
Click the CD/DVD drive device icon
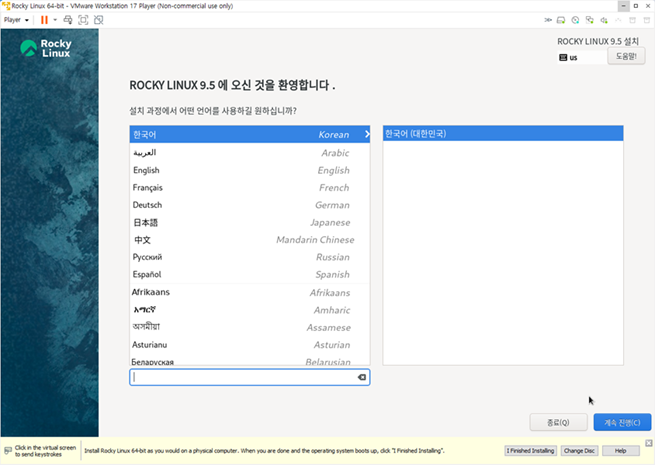pyautogui.click(x=575, y=20)
